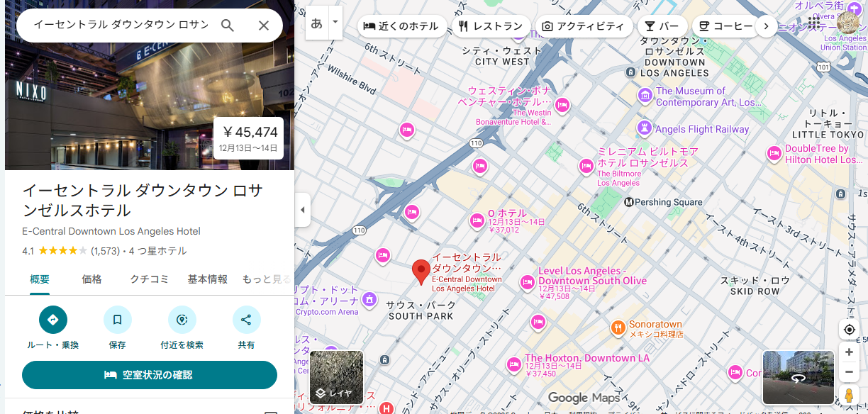This screenshot has height=414, width=868.
Task: Share the hotel via 共有 icon
Action: click(x=246, y=320)
